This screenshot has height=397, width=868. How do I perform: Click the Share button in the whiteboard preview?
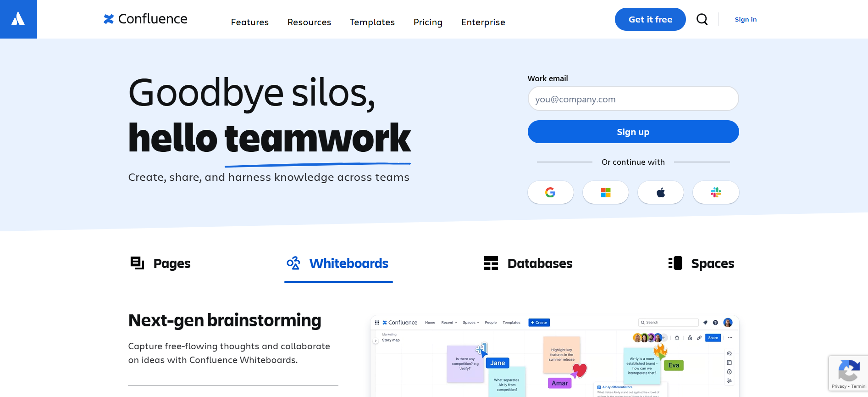tap(713, 338)
